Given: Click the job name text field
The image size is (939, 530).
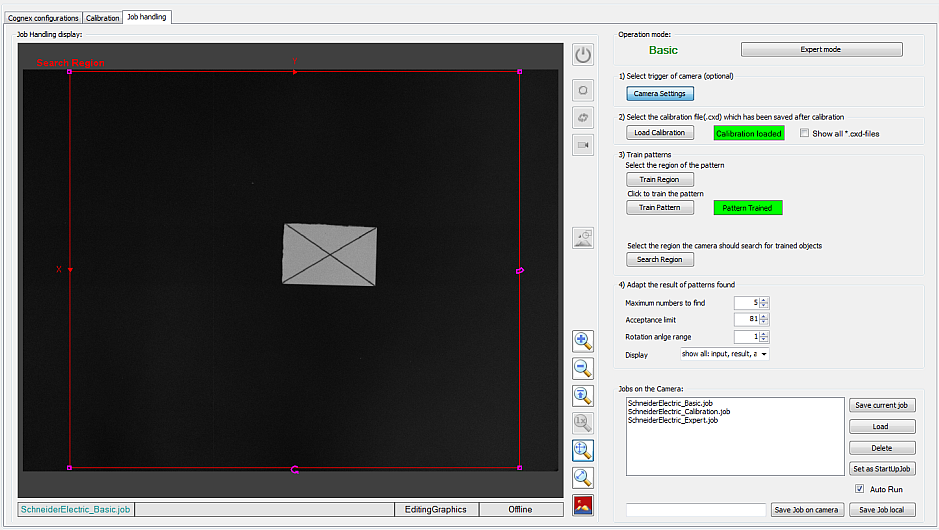Looking at the screenshot, I should (695, 510).
